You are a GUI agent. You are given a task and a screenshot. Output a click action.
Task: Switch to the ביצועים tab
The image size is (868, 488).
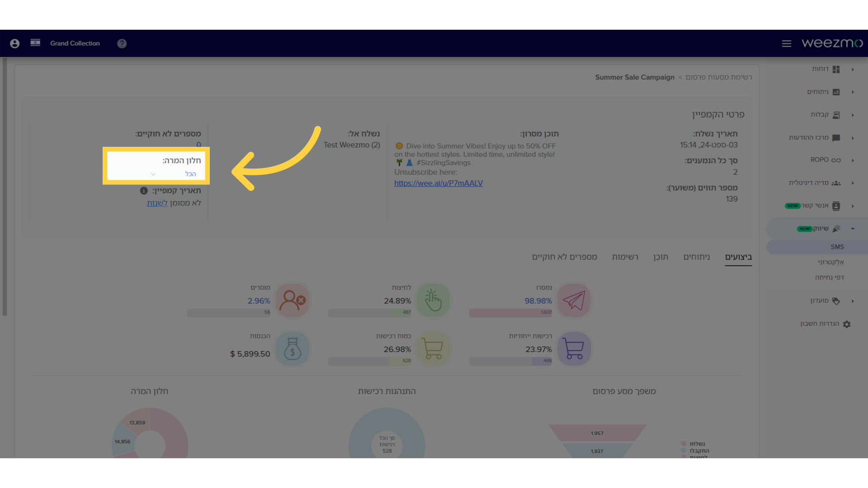pyautogui.click(x=738, y=257)
